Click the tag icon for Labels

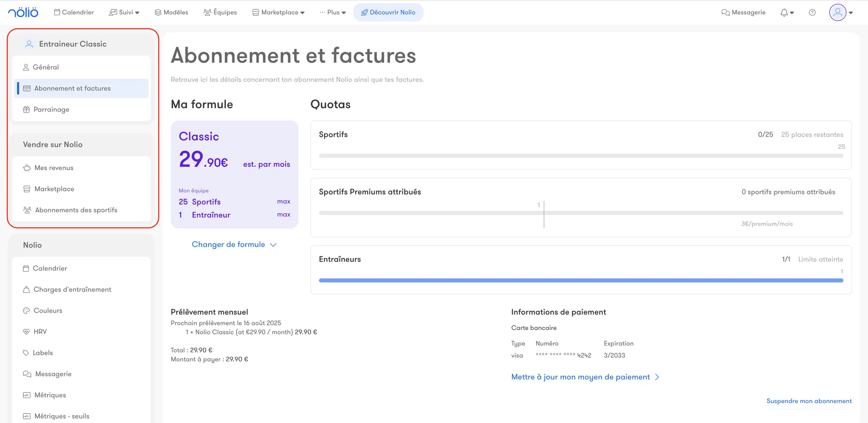(x=26, y=353)
